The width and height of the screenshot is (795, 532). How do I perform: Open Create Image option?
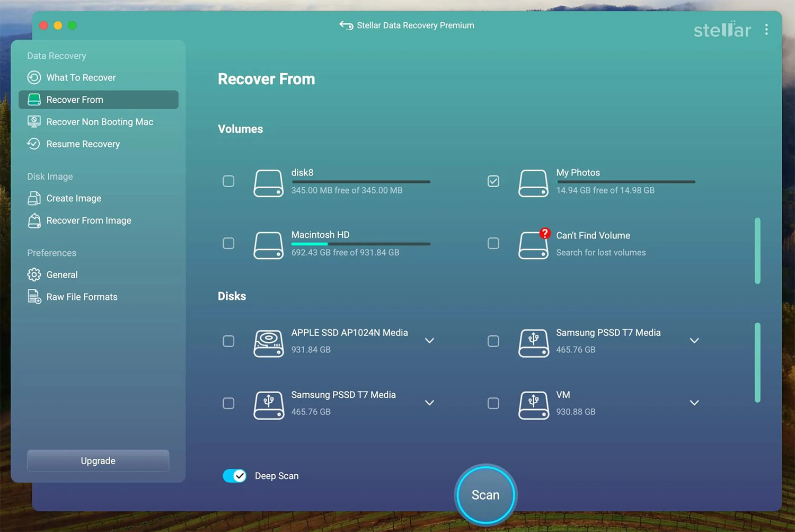coord(98,198)
